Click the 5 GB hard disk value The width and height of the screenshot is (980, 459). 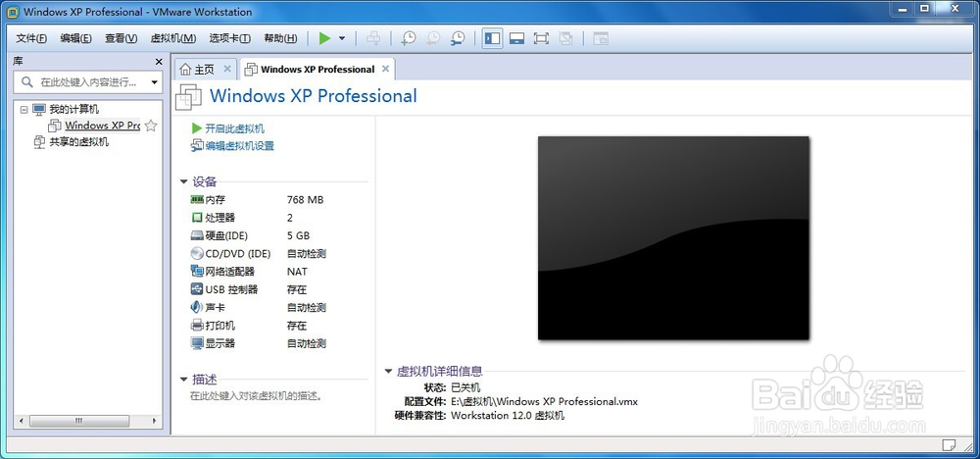tap(298, 235)
